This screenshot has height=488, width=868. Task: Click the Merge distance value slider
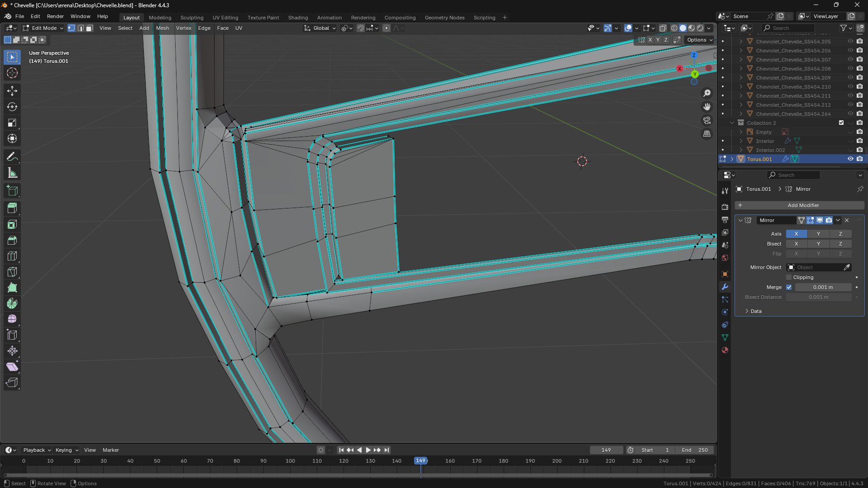(823, 287)
